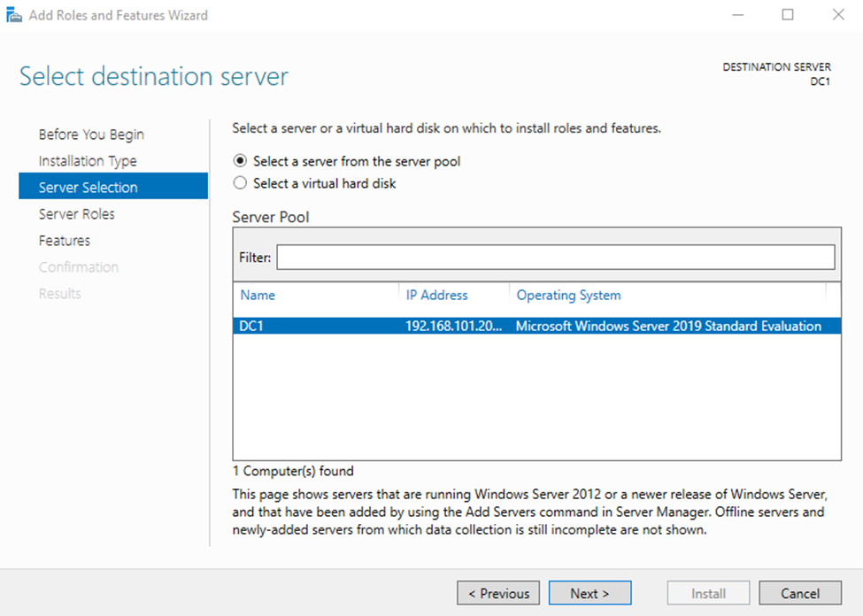The height and width of the screenshot is (616, 863).
Task: Click the Filter input field
Action: coord(555,257)
